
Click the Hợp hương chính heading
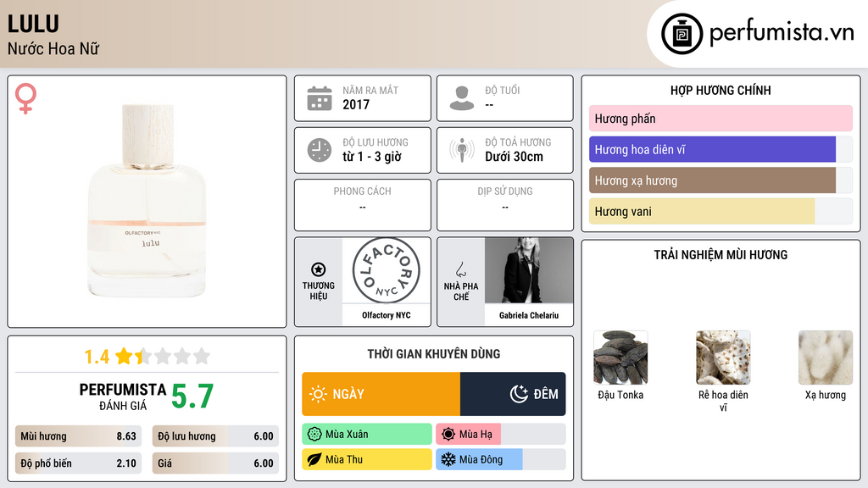(x=721, y=90)
